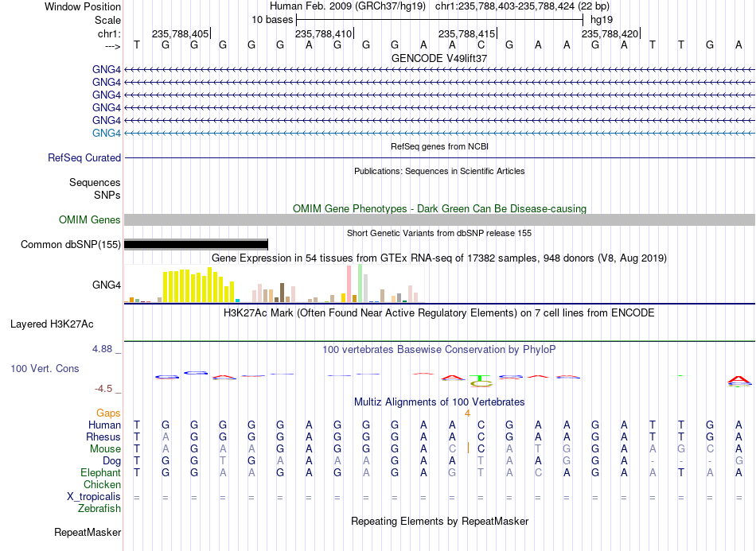Click the X_tropicalis species label
The image size is (756, 551).
pyautogui.click(x=94, y=497)
